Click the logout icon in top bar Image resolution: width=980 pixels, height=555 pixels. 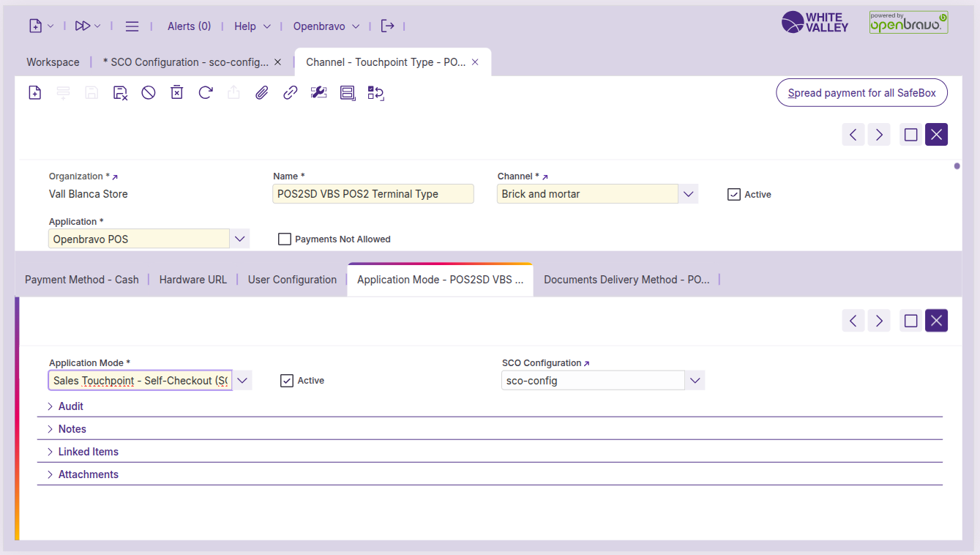[x=387, y=26]
